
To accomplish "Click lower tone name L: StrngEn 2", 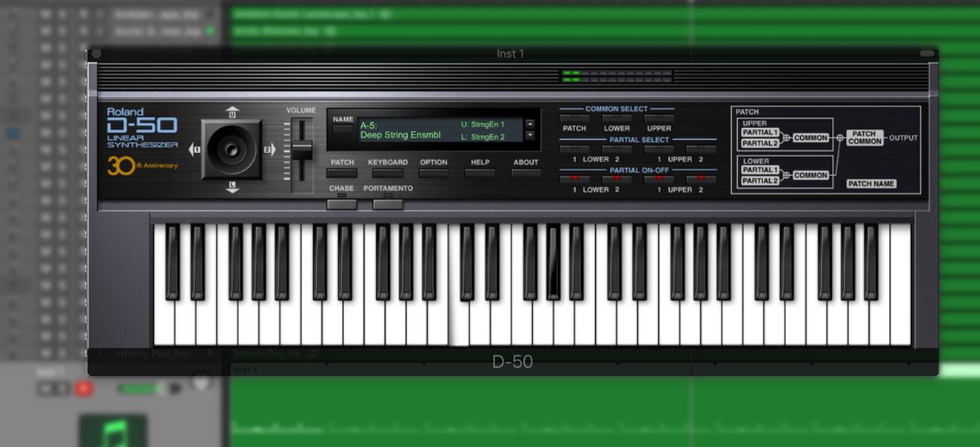I will [x=483, y=137].
